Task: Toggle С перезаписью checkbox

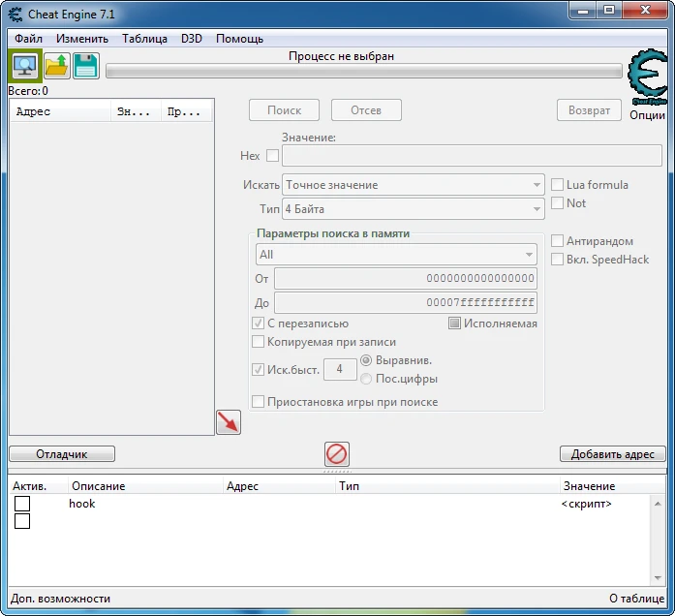Action: click(258, 323)
